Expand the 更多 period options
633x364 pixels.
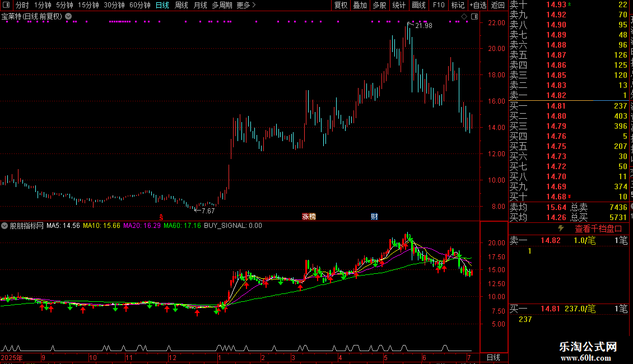(x=246, y=5)
